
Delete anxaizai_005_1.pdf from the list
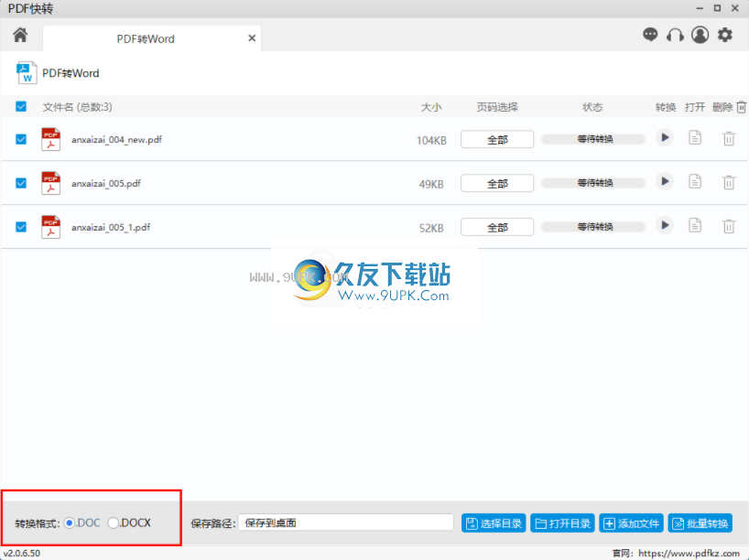[x=729, y=226]
